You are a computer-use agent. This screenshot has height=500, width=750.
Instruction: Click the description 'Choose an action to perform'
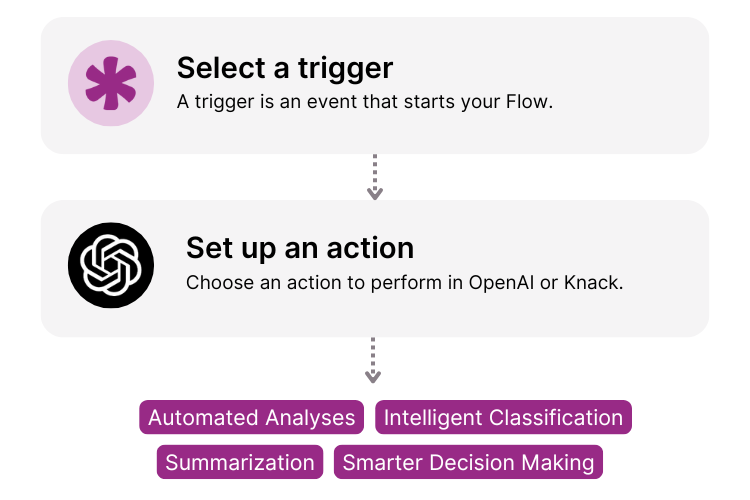[x=404, y=282]
